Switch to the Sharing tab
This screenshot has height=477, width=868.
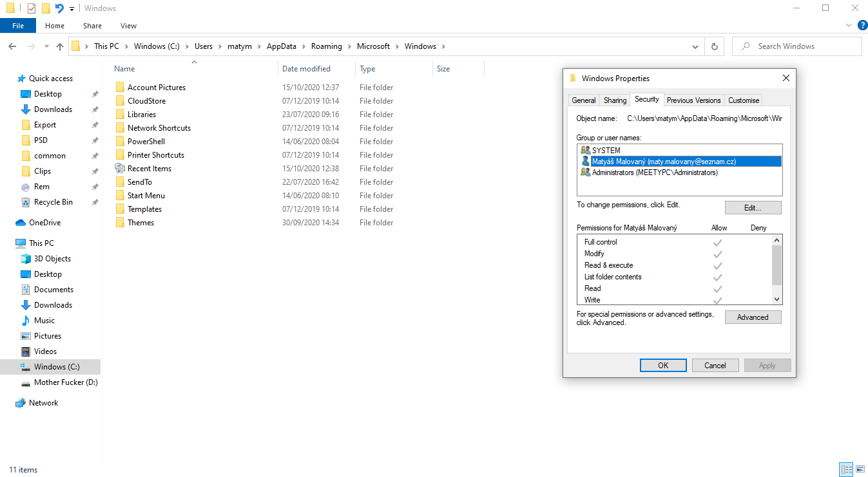tap(614, 100)
